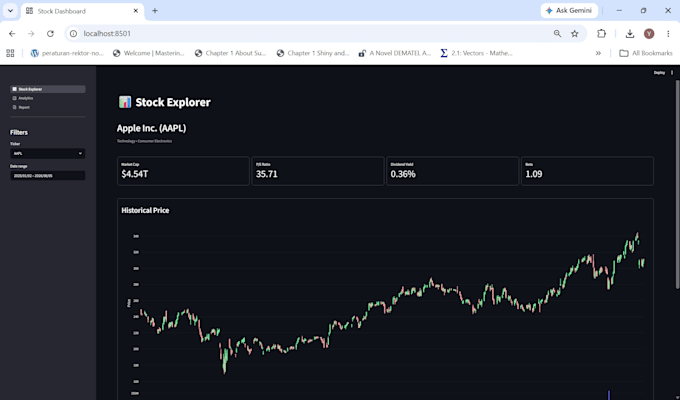Open the Analytics page in sidebar
This screenshot has width=680, height=400.
(48, 98)
